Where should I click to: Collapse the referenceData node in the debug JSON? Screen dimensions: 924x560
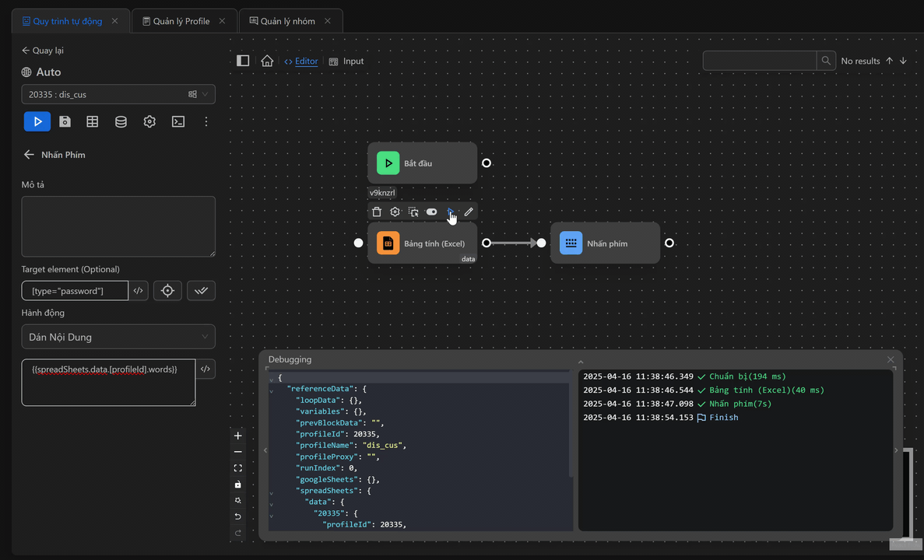[272, 390]
